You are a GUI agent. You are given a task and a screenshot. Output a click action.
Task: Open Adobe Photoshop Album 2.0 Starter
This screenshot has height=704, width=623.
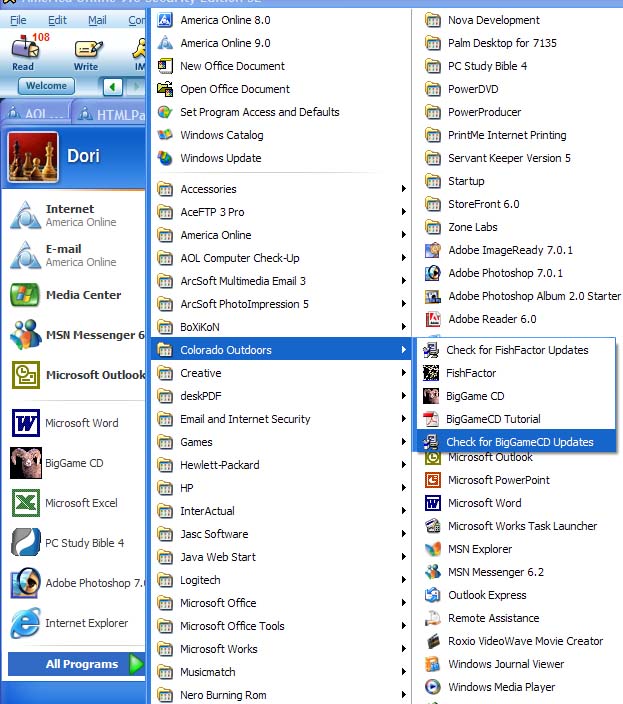coord(522,296)
